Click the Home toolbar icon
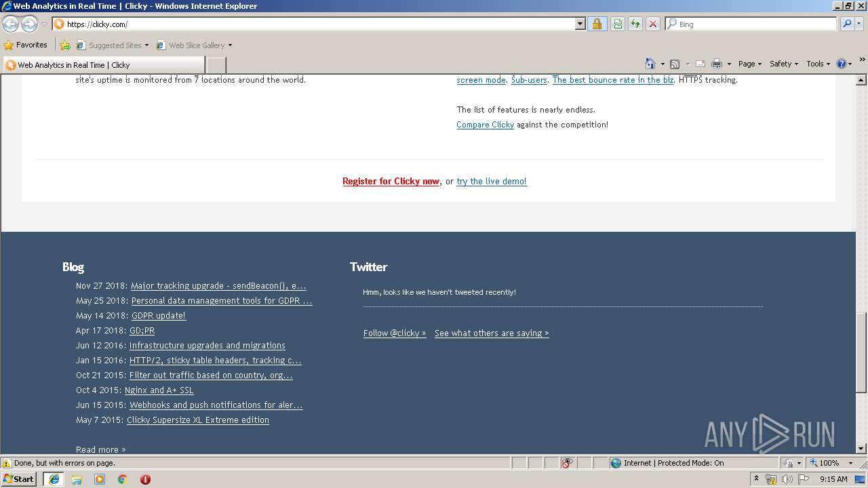Image resolution: width=868 pixels, height=488 pixels. (650, 64)
